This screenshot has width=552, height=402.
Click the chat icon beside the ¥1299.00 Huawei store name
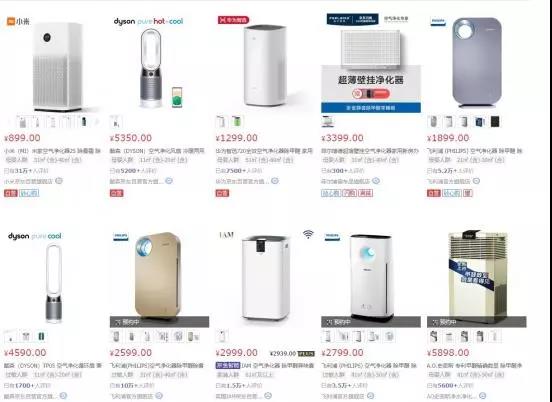pyautogui.click(x=275, y=181)
